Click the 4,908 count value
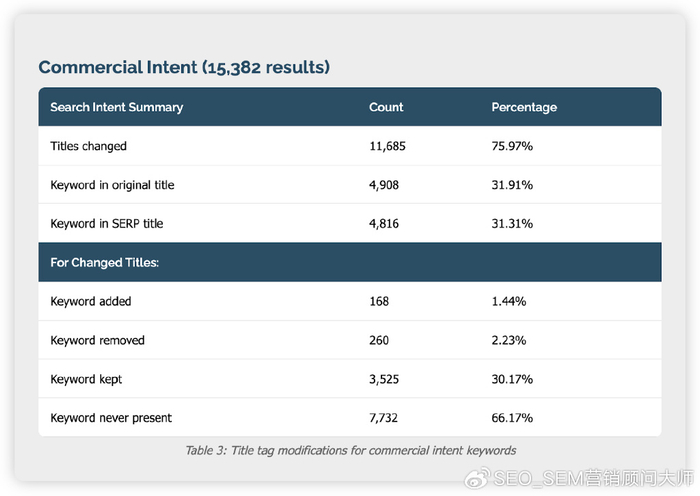 (384, 185)
